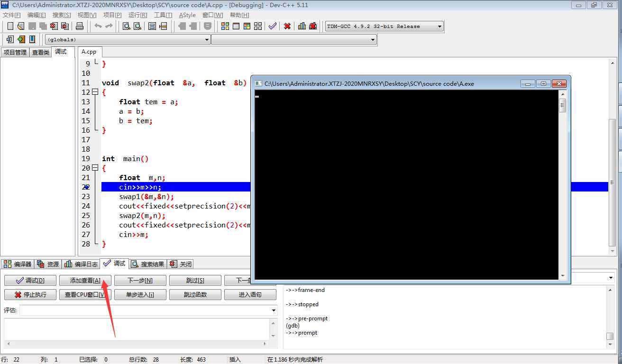Click the Go to line toolbar icon
Viewport: 622px width, 364px height.
pyautogui.click(x=163, y=26)
